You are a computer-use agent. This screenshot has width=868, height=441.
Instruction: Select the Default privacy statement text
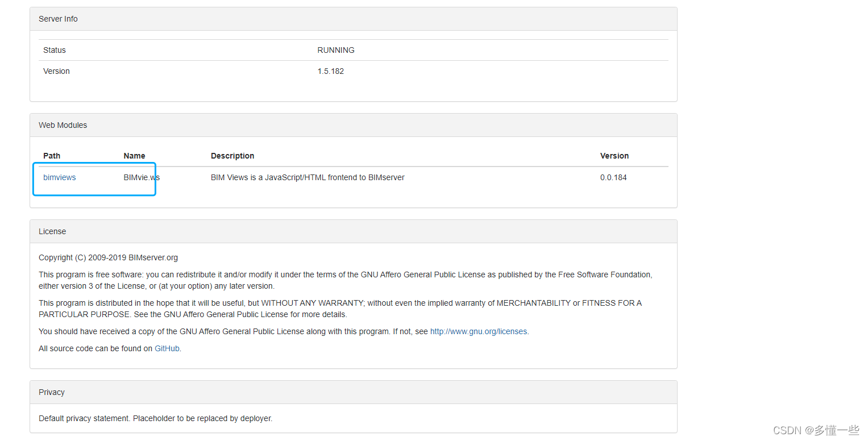[156, 418]
